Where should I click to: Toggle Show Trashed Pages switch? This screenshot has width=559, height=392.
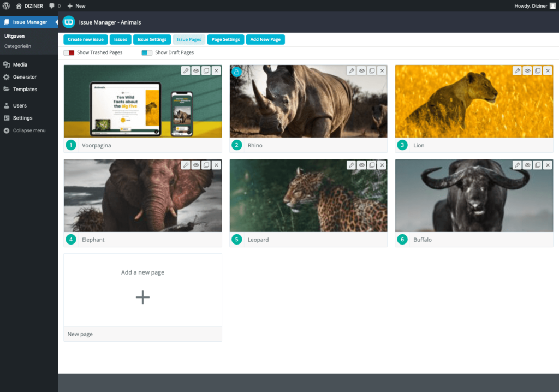69,53
